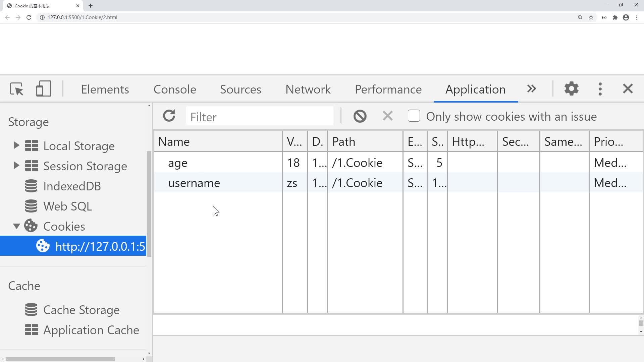Switch to the Console tab
This screenshot has width=644, height=362.
pos(175,89)
